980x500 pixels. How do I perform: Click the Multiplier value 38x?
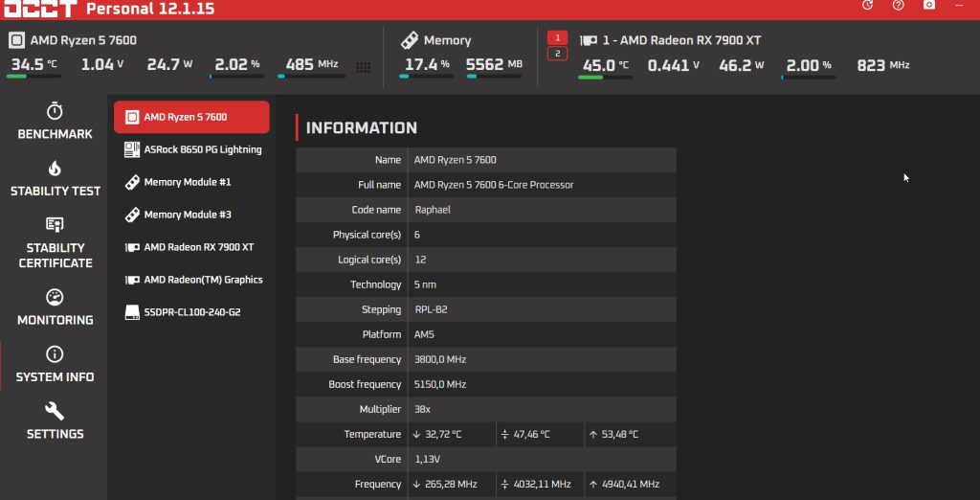pos(422,409)
